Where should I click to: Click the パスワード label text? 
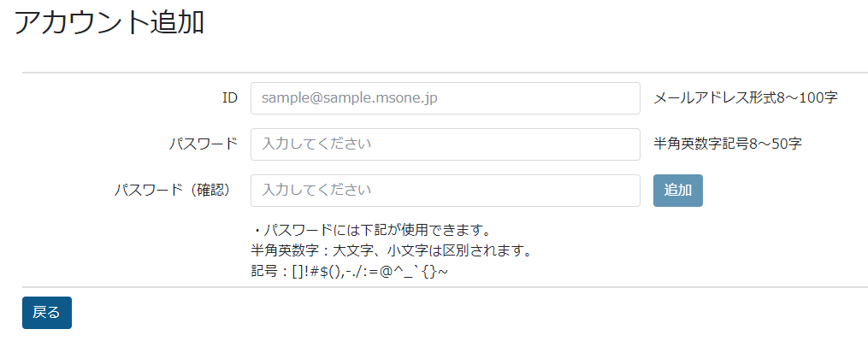(204, 144)
